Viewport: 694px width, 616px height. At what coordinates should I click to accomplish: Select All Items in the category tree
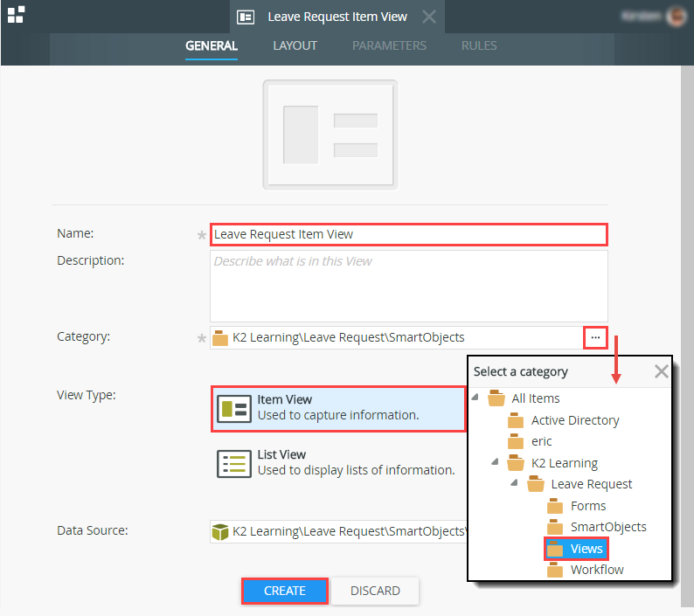536,398
